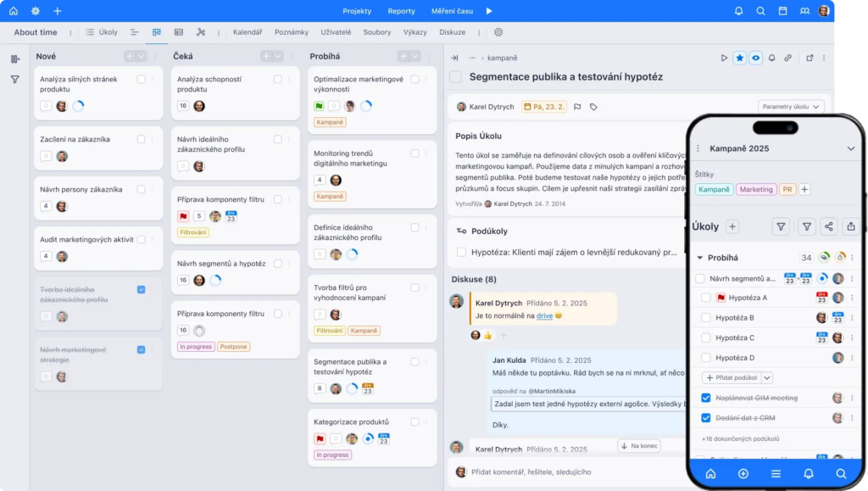Open the 'Parametry úkolu' dropdown
The width and height of the screenshot is (868, 491).
pyautogui.click(x=790, y=107)
